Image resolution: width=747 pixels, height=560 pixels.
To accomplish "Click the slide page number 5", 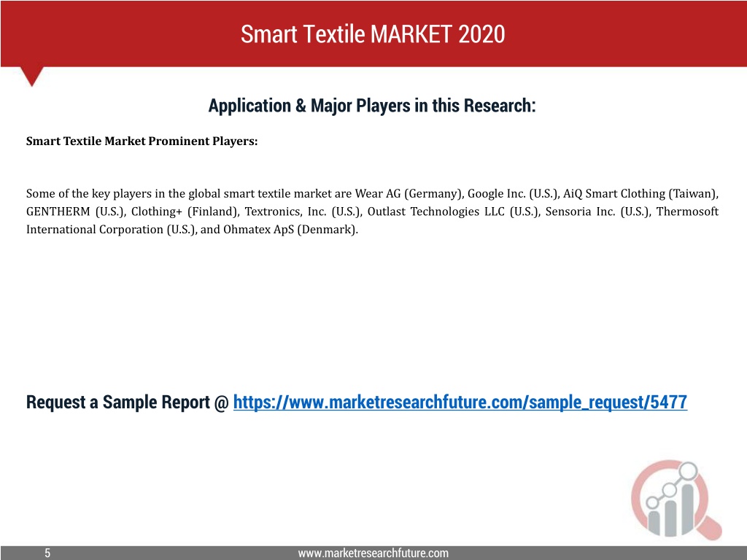I will pyautogui.click(x=47, y=553).
